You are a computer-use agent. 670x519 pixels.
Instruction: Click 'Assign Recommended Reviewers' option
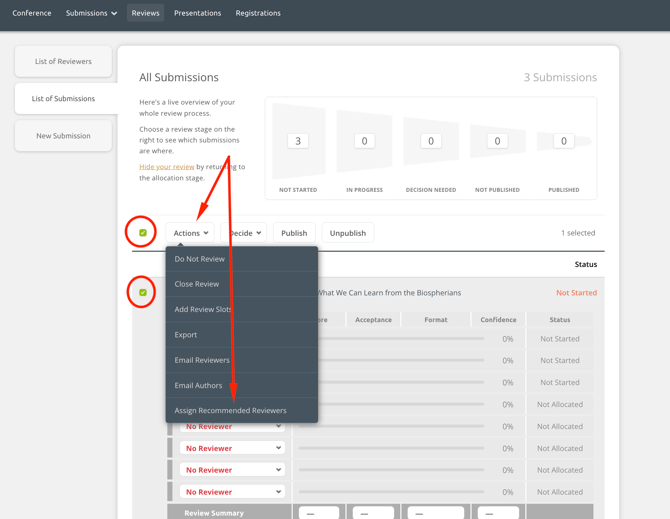point(231,410)
